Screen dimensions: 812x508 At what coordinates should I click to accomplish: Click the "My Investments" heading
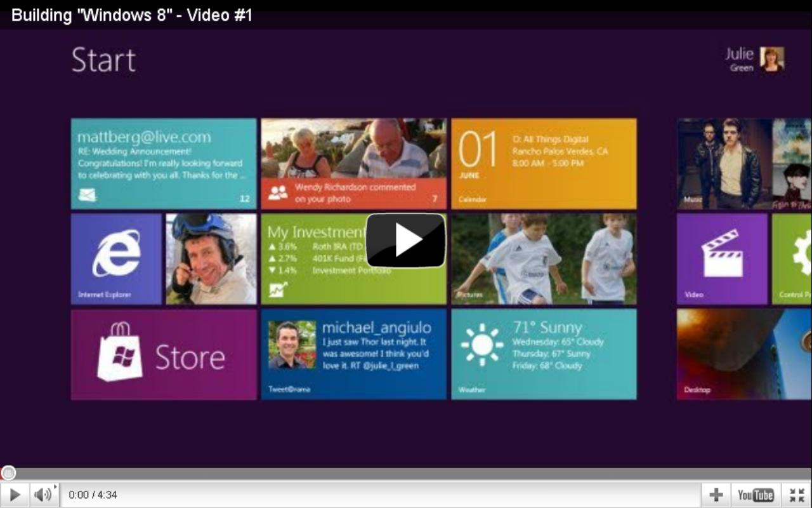[x=317, y=232]
